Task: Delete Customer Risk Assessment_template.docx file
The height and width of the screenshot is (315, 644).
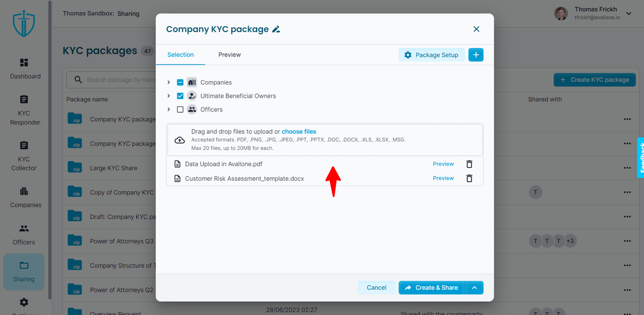Action: pyautogui.click(x=469, y=178)
